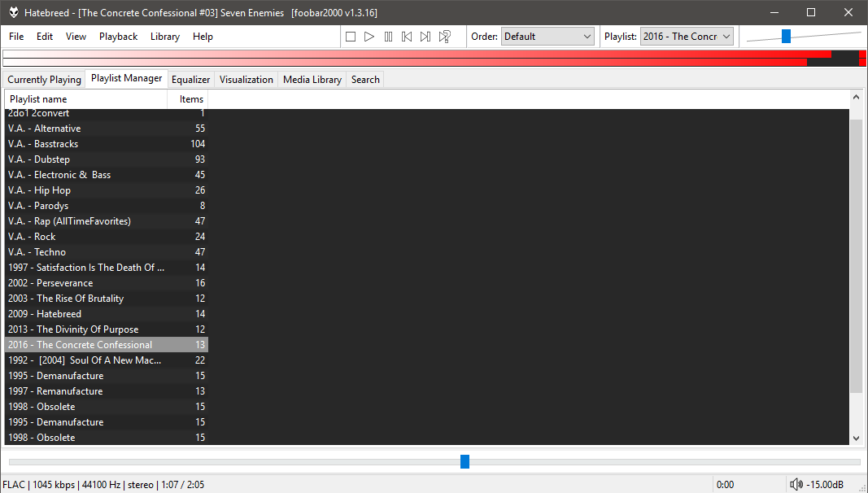The image size is (868, 493).
Task: Select playlist "2002 - Perseverance"
Action: (107, 283)
